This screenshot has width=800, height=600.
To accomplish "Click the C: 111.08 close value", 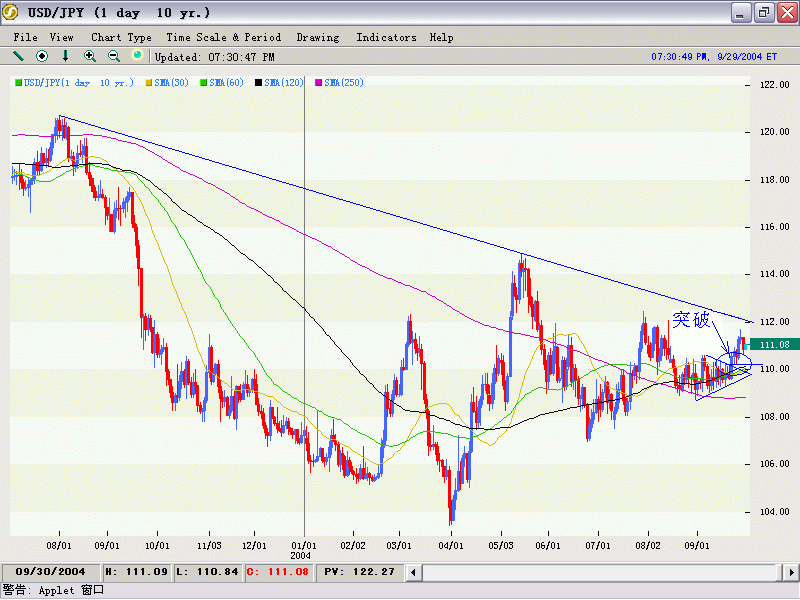I will tap(278, 572).
